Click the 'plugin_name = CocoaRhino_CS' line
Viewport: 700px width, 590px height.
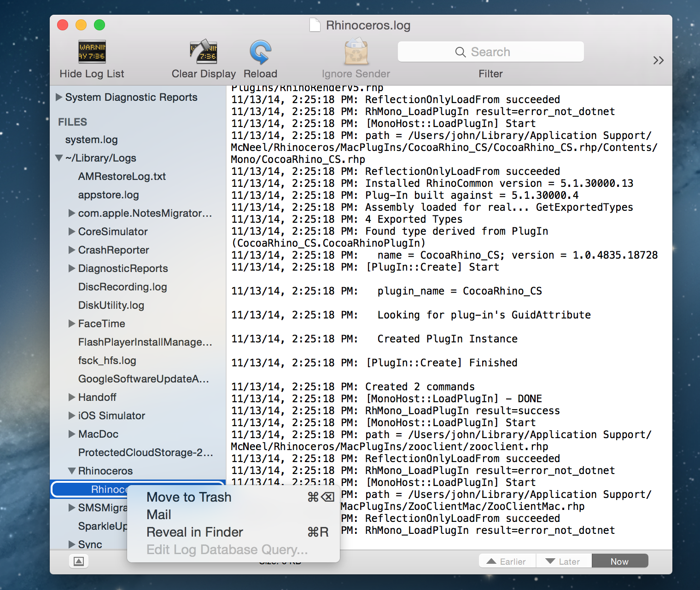pos(386,291)
